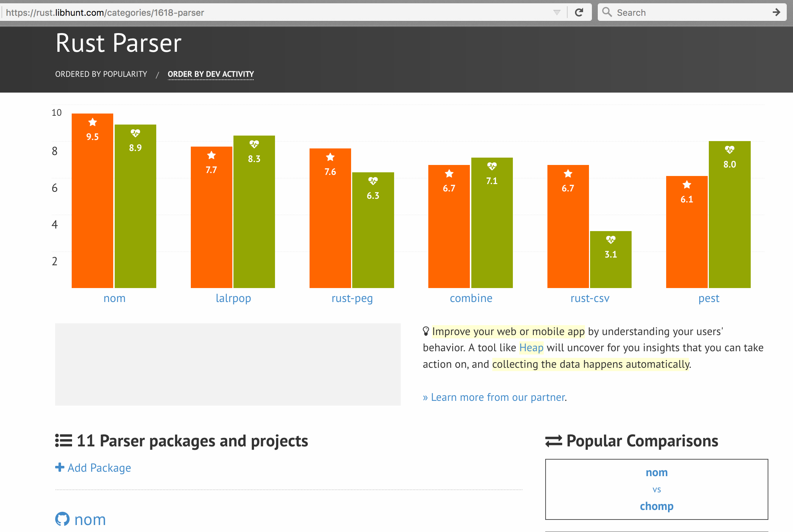The image size is (793, 532).
Task: Click the orange 9.5 nom popularity bar
Action: (92, 201)
